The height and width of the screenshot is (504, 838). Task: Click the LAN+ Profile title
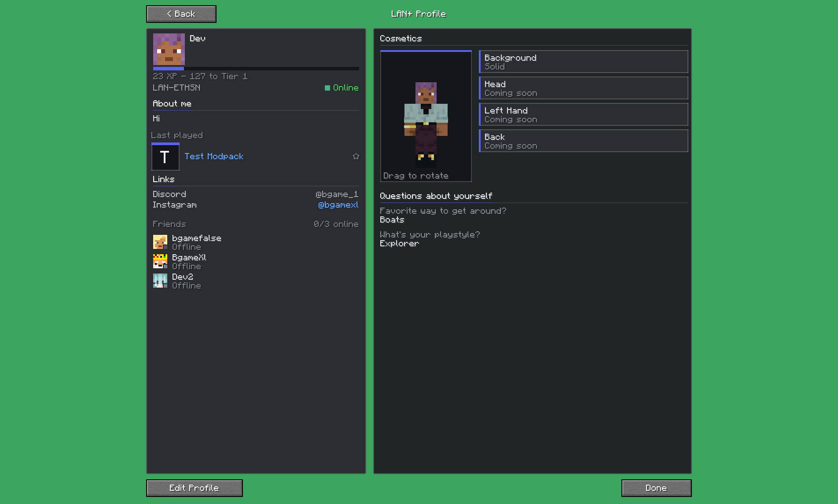click(419, 14)
